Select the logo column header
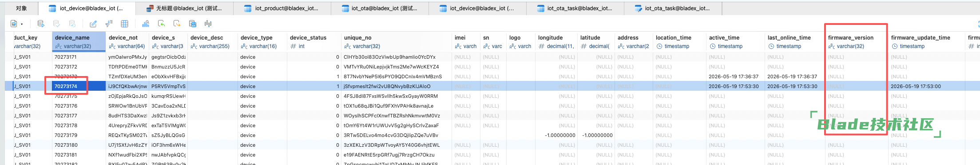Screen dimensions: 980x165 pyautogui.click(x=520, y=42)
